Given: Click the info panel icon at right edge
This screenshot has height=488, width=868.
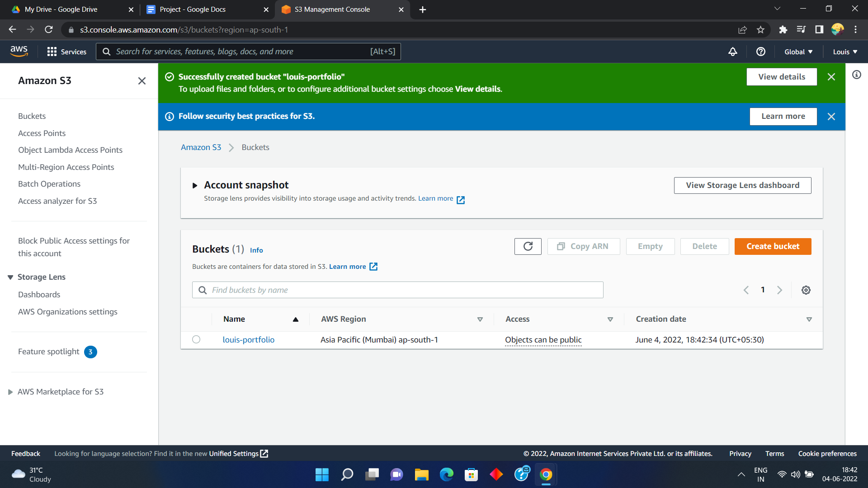Looking at the screenshot, I should 857,75.
